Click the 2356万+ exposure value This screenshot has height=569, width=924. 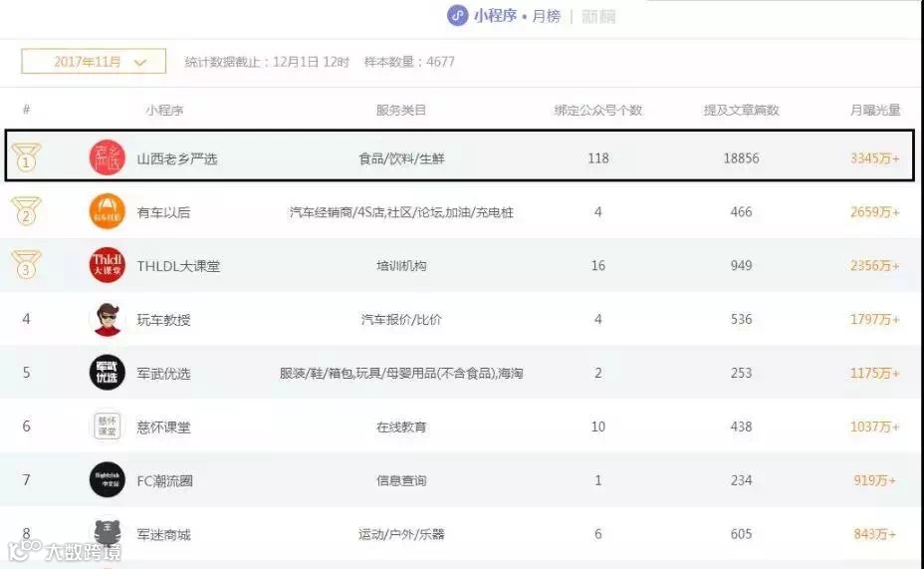[x=874, y=265]
